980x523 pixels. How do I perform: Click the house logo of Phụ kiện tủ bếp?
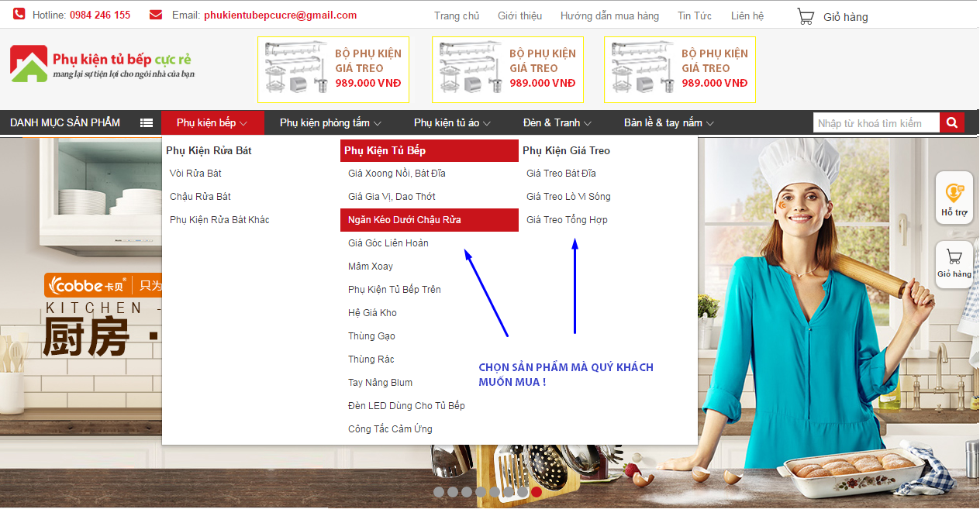[x=29, y=64]
